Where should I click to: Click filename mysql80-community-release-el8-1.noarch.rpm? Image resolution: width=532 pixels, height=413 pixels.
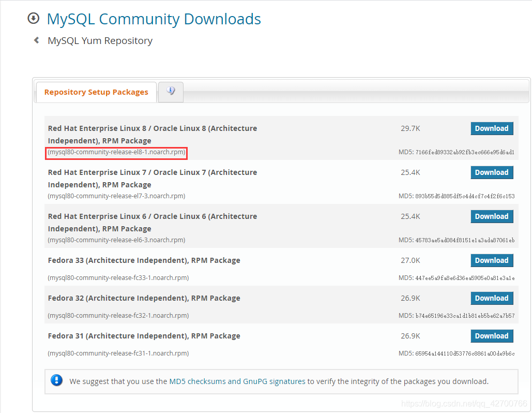(x=116, y=152)
